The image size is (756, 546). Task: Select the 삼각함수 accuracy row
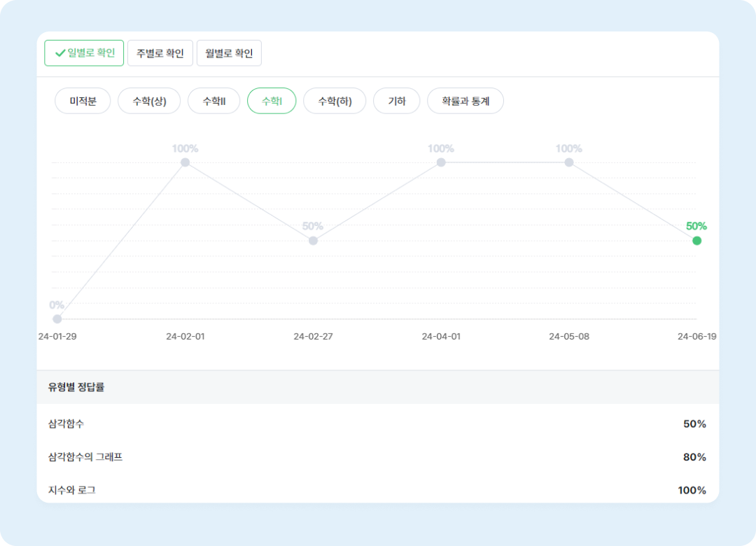[378, 424]
